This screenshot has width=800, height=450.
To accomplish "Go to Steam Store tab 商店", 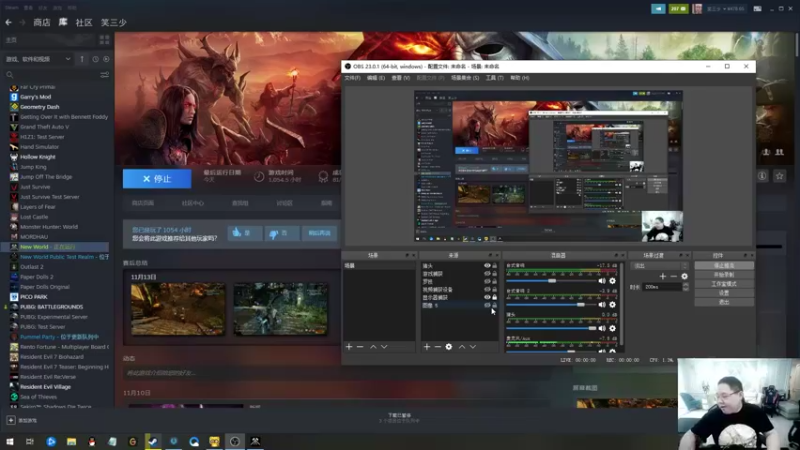I will pos(42,22).
